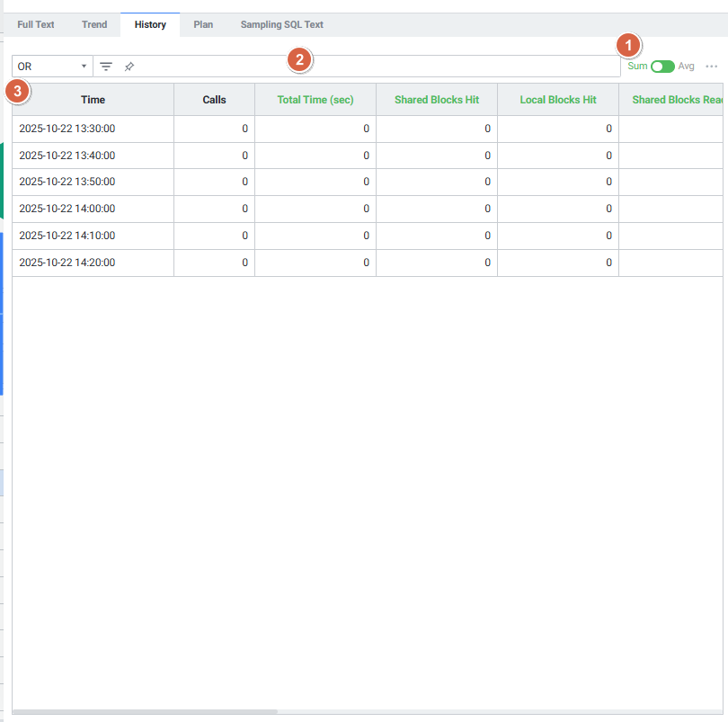Toggle the Sum/Avg switch
This screenshot has width=728, height=722.
coord(662,67)
